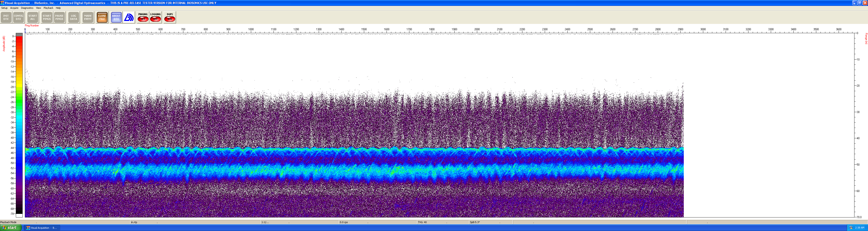
Task: Click the START ALL toolbar button
Action: coord(33,18)
